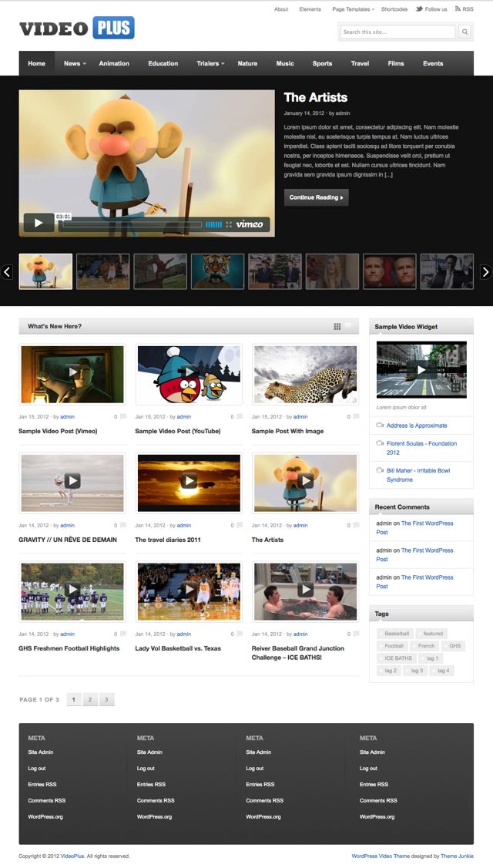Play the Angry Birds YouTube thumbnail
The height and width of the screenshot is (868, 493).
[x=189, y=372]
